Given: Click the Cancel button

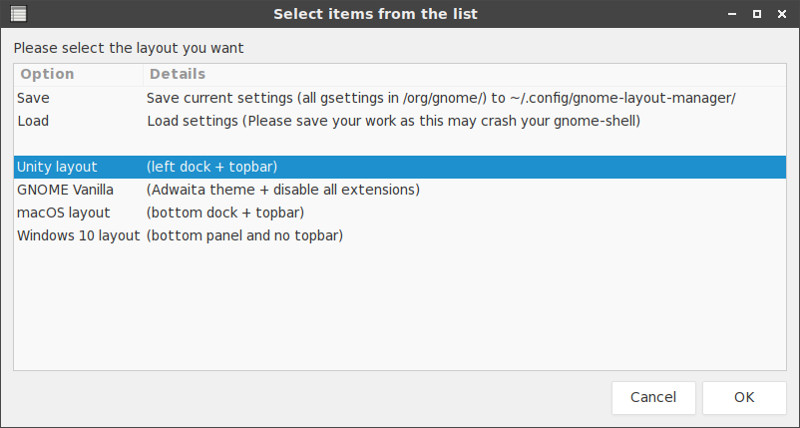Looking at the screenshot, I should pos(654,397).
